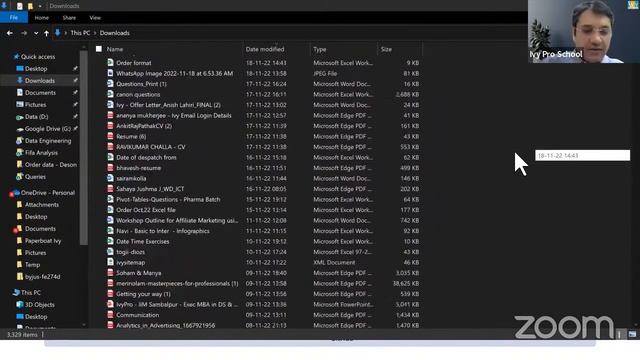640x360 pixels.
Task: Click the XML icon of ivysitemap
Action: click(110, 262)
